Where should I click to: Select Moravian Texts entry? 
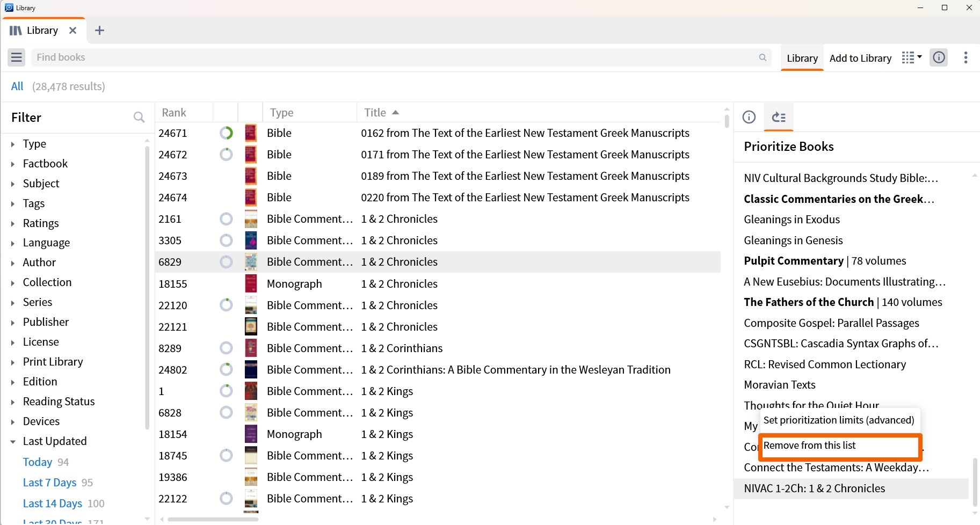pyautogui.click(x=779, y=385)
